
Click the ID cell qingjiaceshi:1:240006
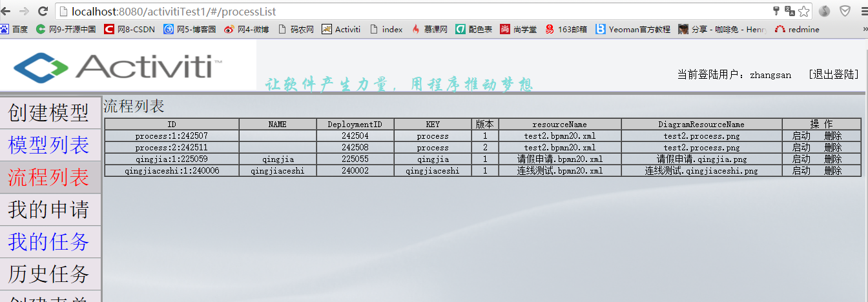[x=172, y=171]
